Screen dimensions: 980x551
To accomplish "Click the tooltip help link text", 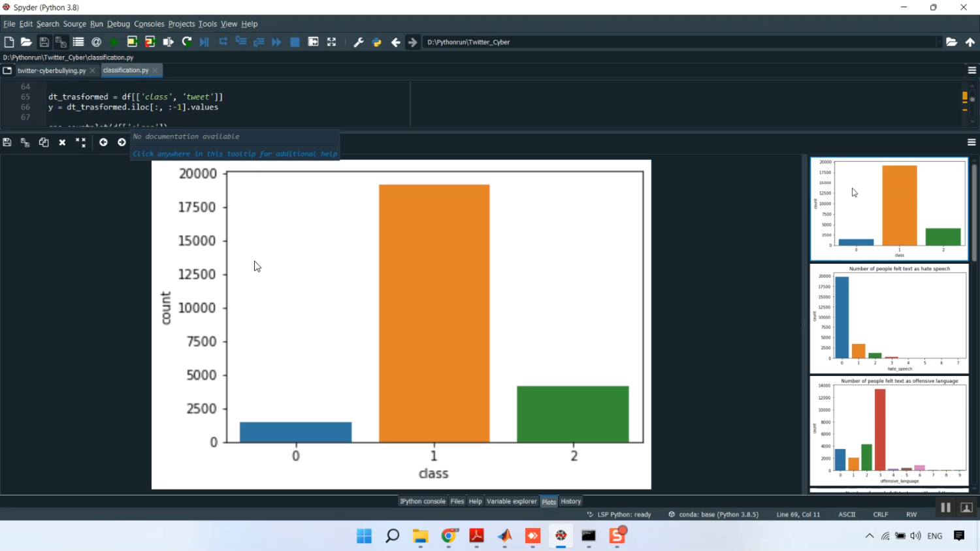I will (233, 153).
